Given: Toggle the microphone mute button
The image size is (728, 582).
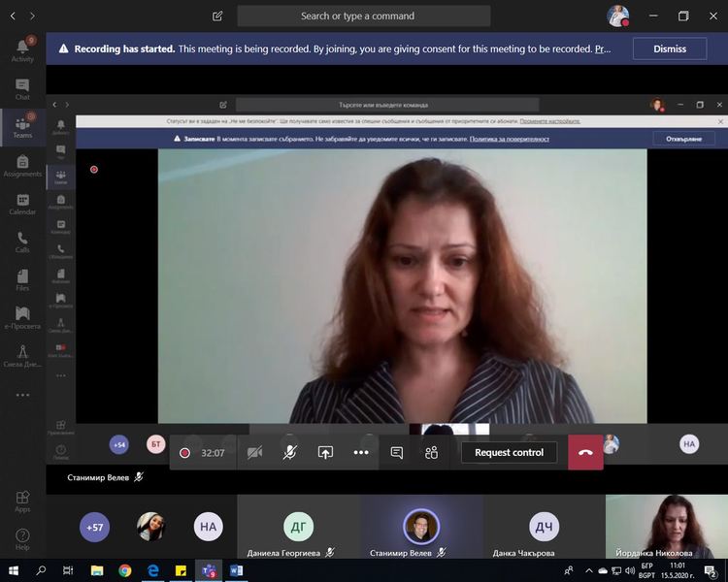Looking at the screenshot, I should tap(289, 452).
